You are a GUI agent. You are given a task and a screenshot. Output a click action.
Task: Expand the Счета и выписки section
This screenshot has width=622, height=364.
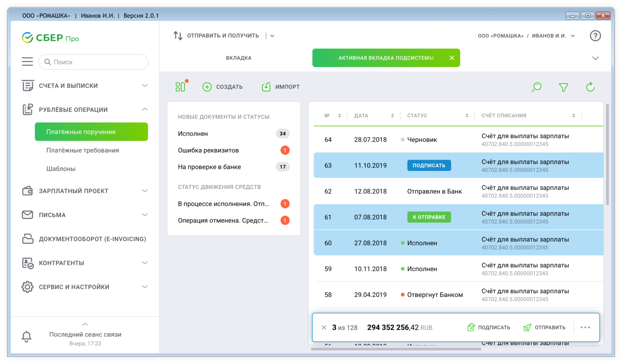145,86
